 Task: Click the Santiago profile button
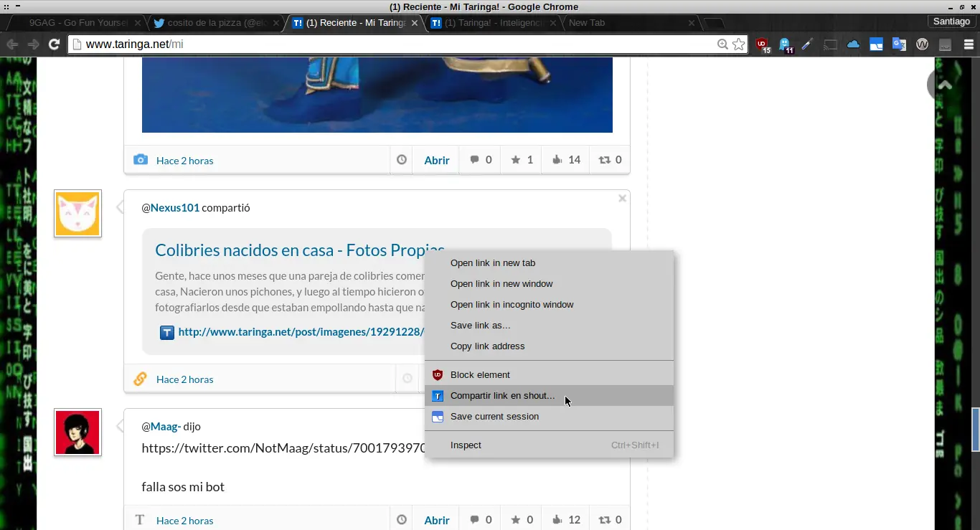(951, 22)
